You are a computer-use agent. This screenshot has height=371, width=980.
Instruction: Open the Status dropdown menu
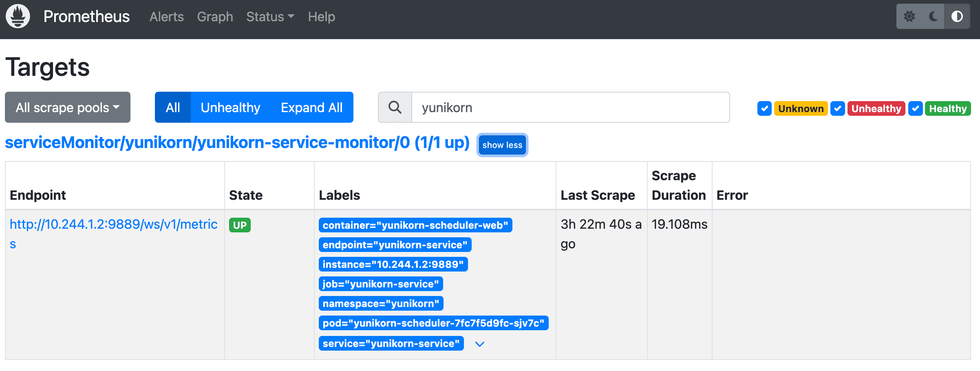point(270,17)
